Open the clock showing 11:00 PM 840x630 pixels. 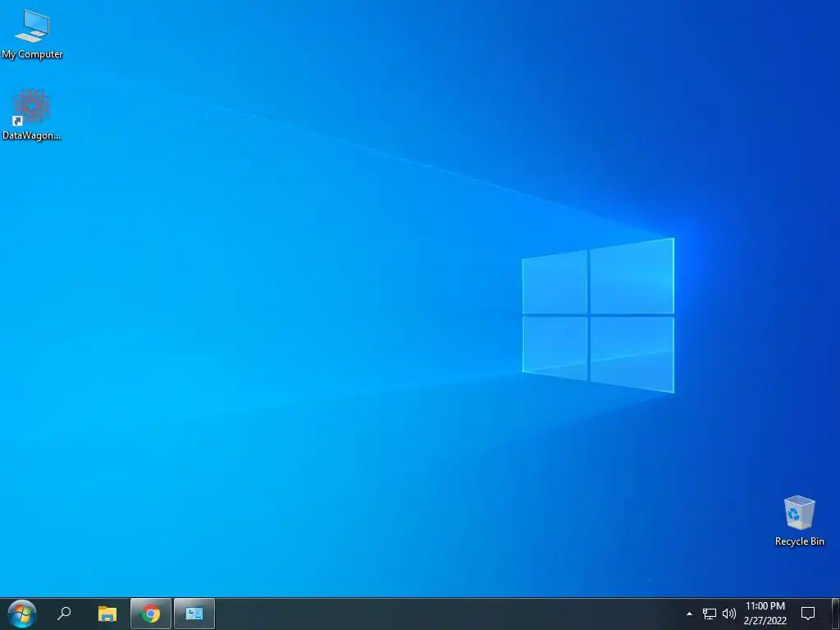[x=765, y=614]
